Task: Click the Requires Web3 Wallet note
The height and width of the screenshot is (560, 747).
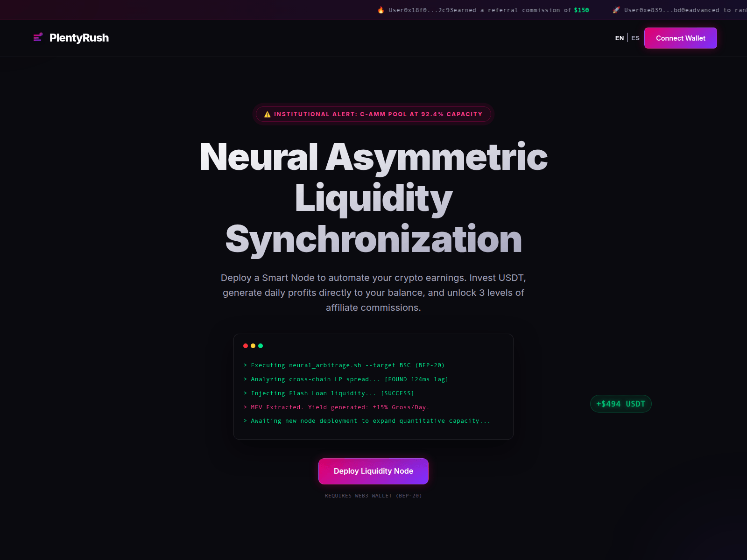Action: (373, 496)
